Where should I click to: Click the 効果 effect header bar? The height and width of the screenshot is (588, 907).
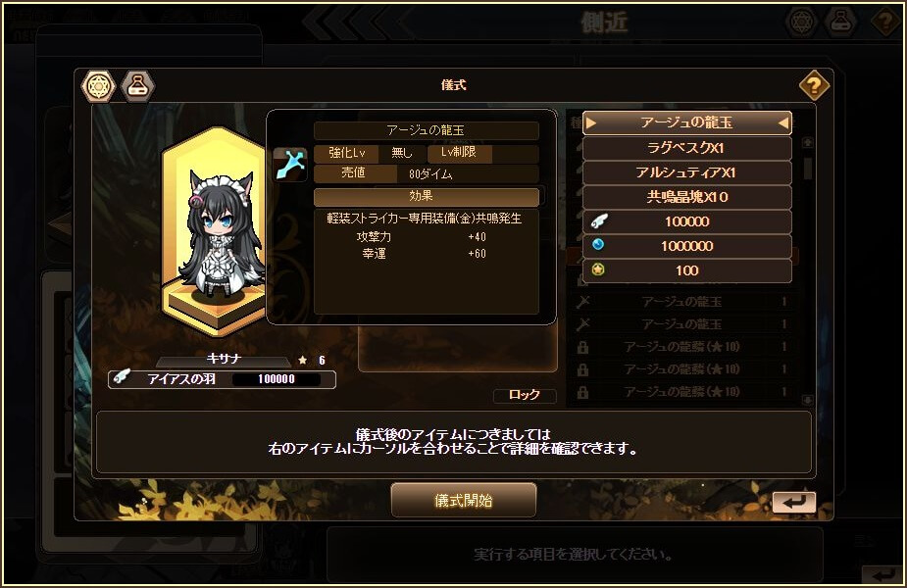[x=427, y=197]
